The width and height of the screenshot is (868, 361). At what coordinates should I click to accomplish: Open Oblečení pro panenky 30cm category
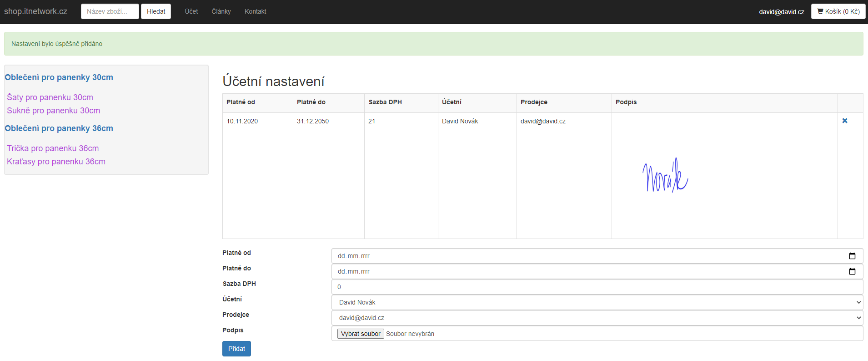59,77
